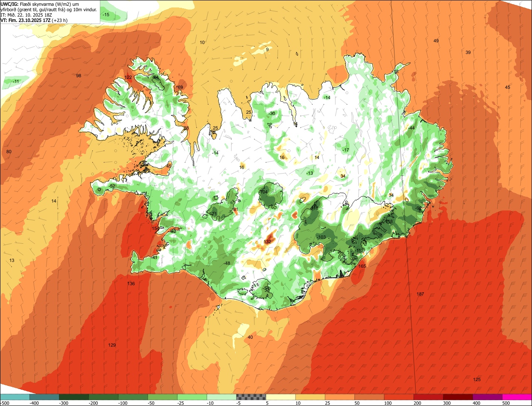The width and height of the screenshot is (532, 406).
Task: Click the '-71' value on Langjökull glacier
Action: (214, 214)
